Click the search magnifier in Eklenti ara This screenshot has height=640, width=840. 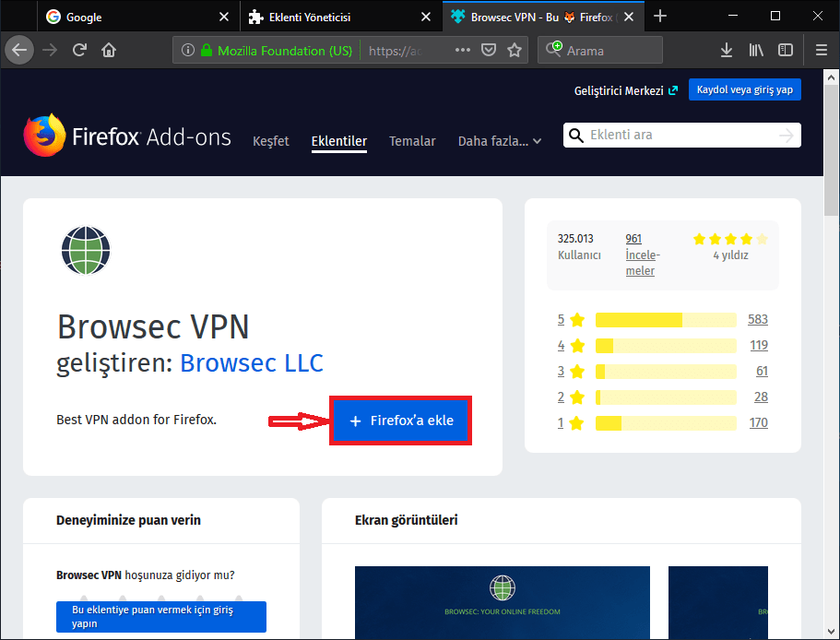[576, 135]
